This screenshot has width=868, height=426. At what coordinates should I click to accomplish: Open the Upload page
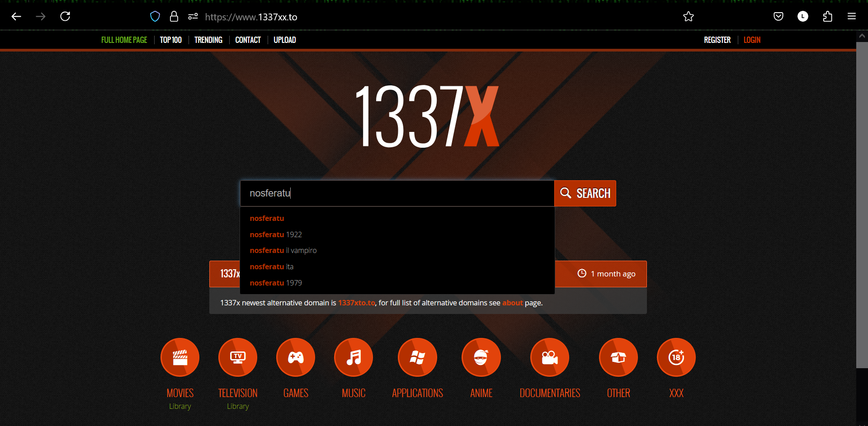tap(285, 40)
